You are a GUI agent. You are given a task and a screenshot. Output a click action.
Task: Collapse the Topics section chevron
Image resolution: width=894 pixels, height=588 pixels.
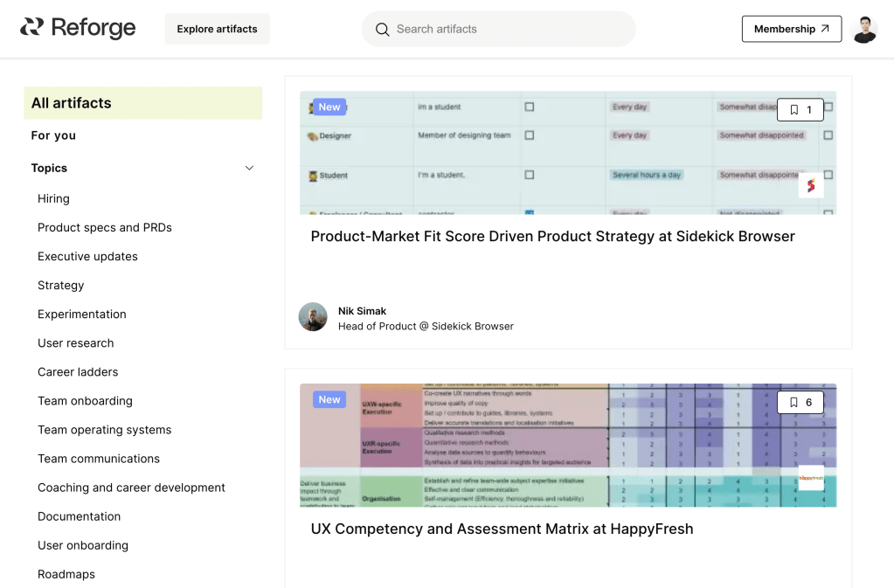click(249, 168)
